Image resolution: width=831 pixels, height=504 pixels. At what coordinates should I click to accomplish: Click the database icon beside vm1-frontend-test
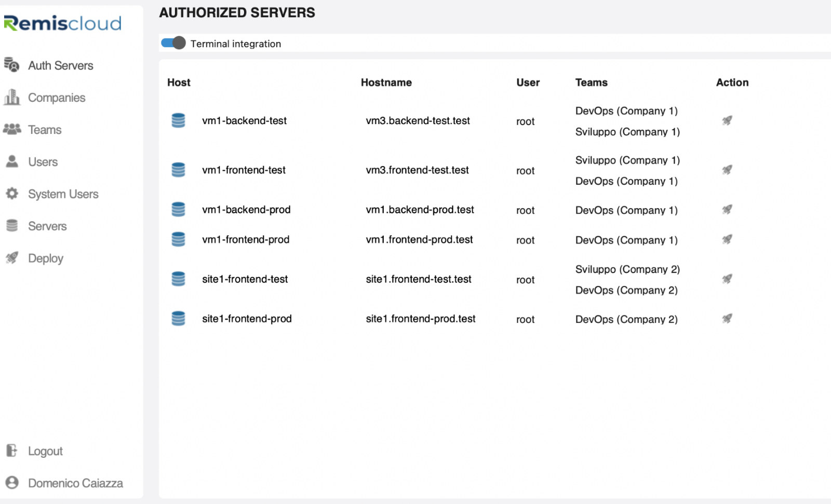(x=179, y=170)
